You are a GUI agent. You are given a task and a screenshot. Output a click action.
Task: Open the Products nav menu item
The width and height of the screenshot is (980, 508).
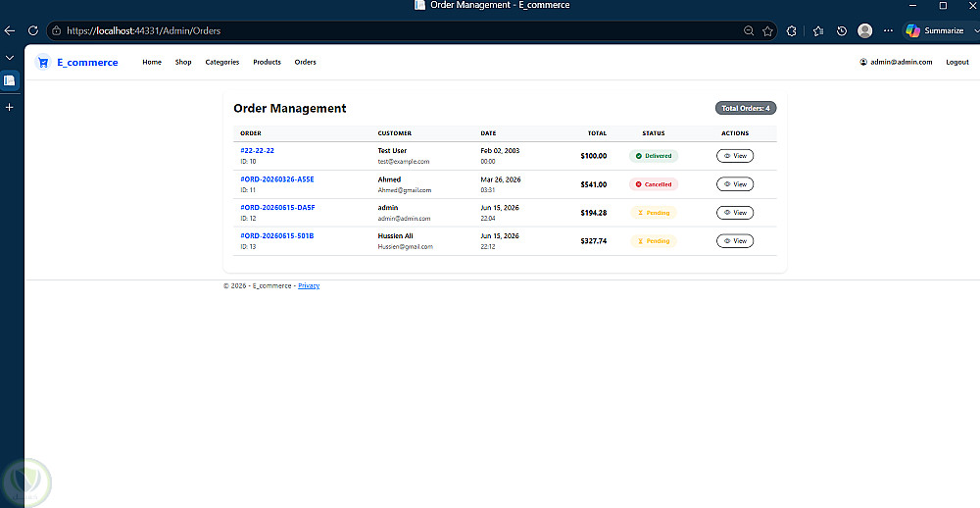(x=267, y=62)
